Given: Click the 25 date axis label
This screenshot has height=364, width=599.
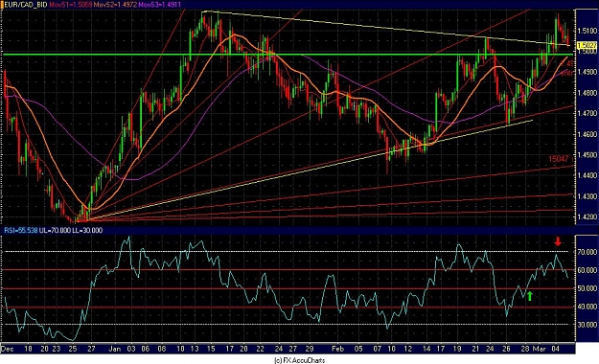Looking at the screenshot, I should point(73,349).
